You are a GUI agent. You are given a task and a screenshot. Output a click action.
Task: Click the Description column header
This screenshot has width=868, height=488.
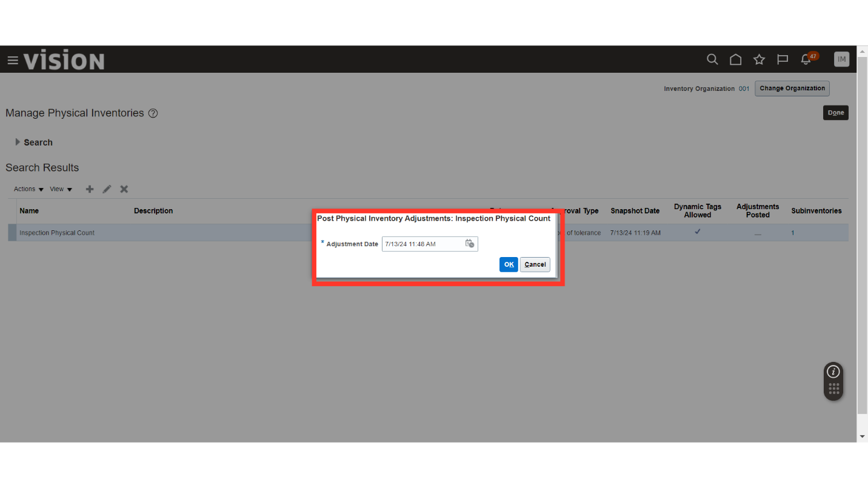point(153,211)
